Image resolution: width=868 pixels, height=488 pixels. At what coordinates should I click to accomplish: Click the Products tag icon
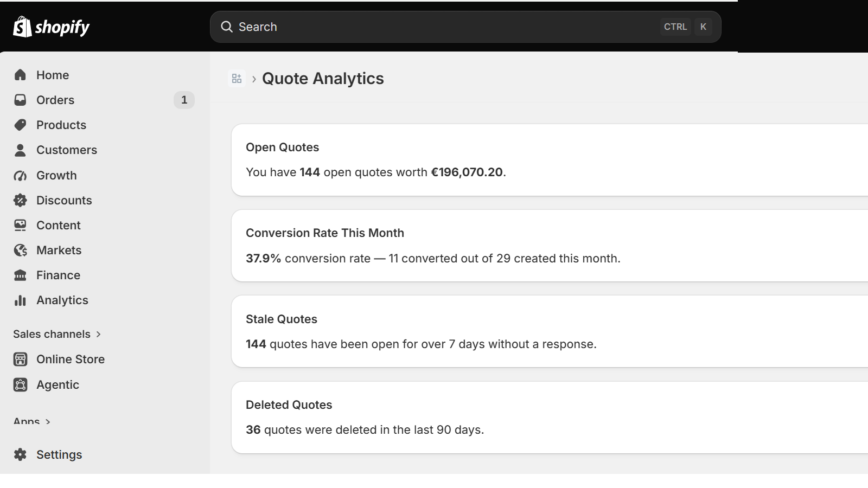tap(20, 125)
